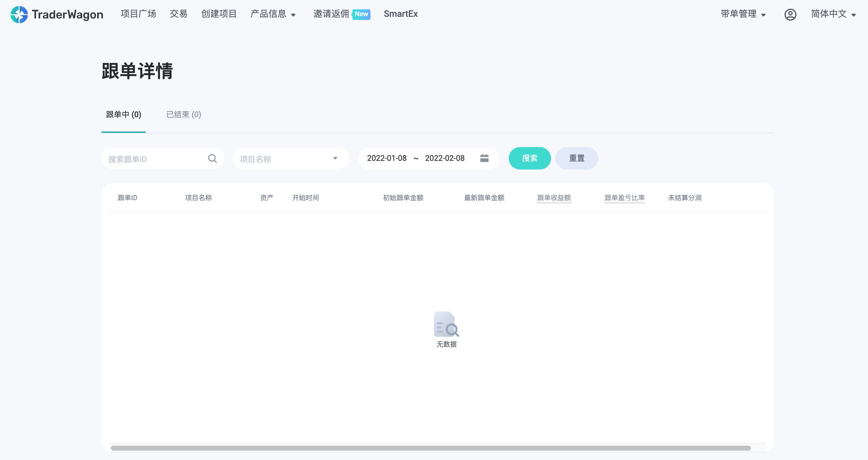
Task: Select the 跟单中 tab
Action: click(123, 115)
